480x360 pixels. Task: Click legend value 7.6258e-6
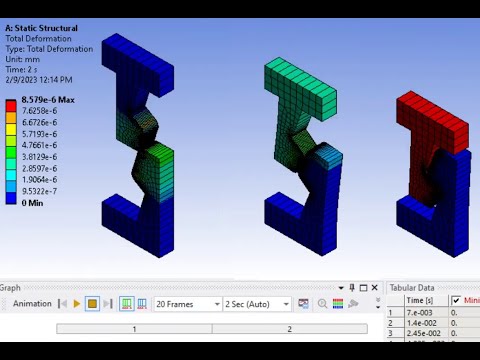pyautogui.click(x=39, y=111)
